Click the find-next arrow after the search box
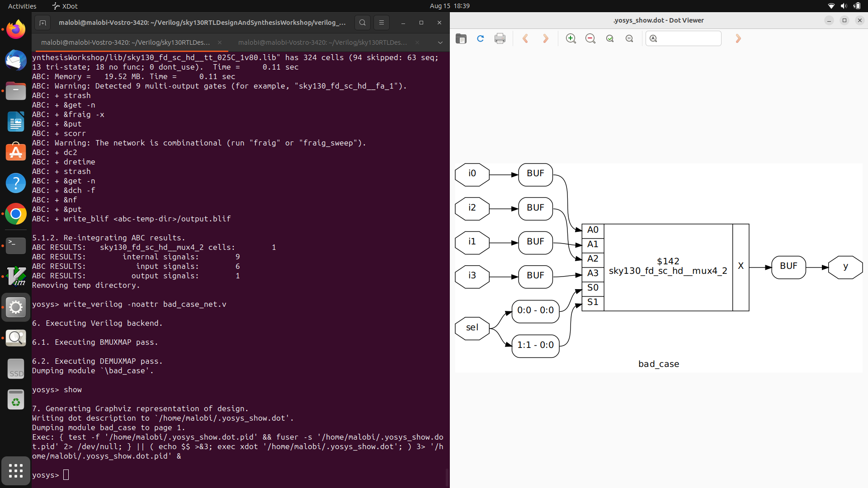This screenshot has width=868, height=488. 738,39
